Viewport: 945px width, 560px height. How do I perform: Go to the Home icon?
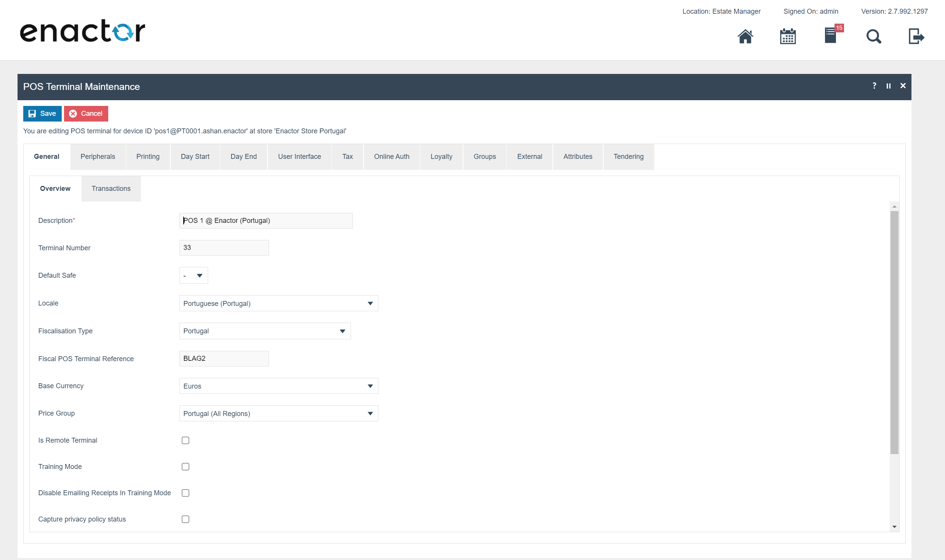(x=745, y=37)
